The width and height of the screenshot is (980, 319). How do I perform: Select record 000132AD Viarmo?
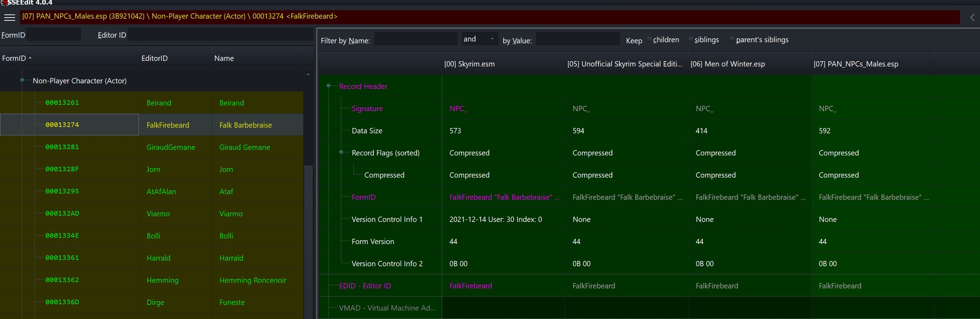151,213
